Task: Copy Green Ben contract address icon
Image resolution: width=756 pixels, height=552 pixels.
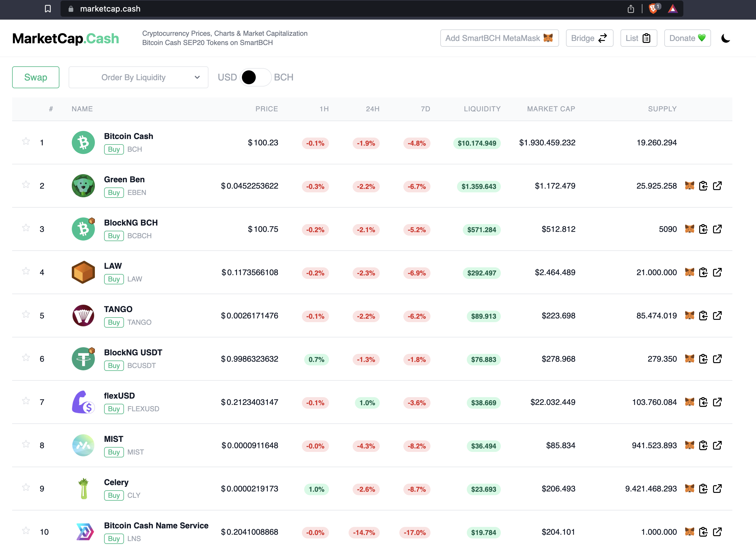Action: pyautogui.click(x=703, y=185)
